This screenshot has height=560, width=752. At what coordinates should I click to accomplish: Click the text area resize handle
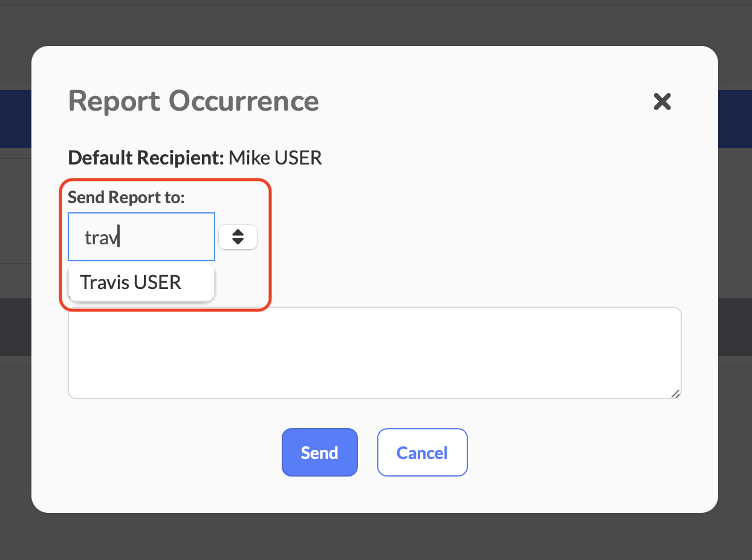675,393
